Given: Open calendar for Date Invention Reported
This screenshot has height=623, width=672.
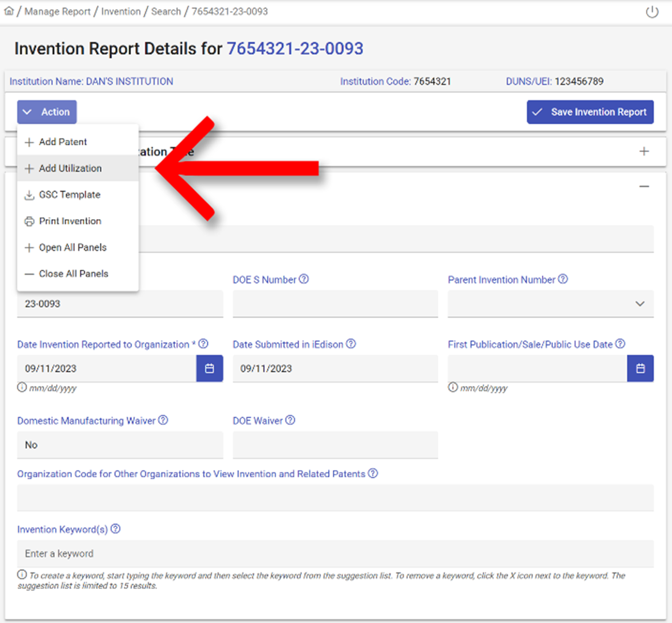Looking at the screenshot, I should [210, 368].
